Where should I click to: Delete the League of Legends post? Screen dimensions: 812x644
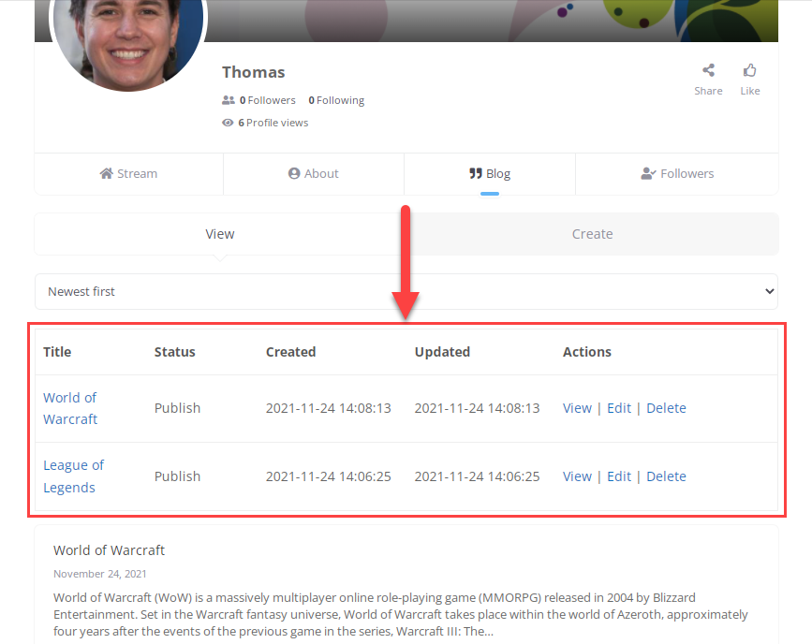coord(666,476)
